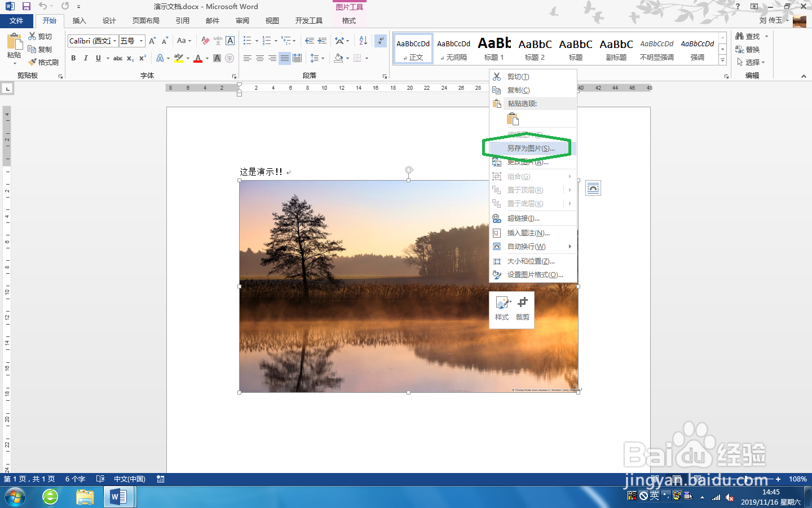
Task: Justify the paragraph text
Action: coord(285,58)
